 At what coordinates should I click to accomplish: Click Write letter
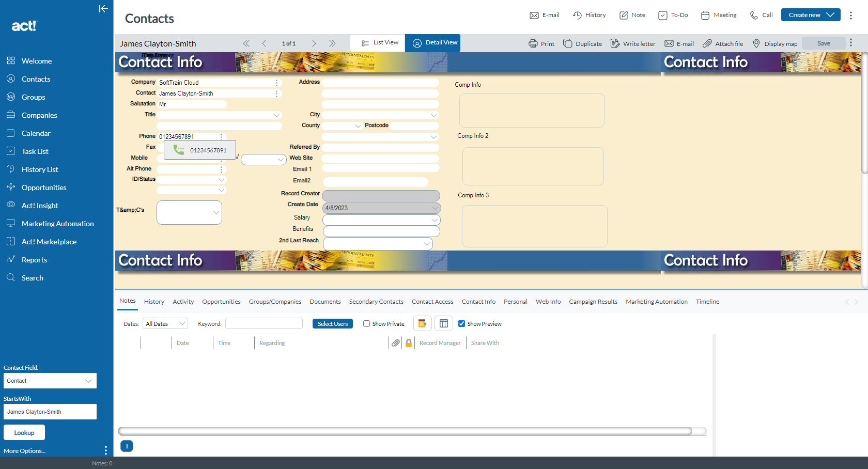click(x=633, y=44)
